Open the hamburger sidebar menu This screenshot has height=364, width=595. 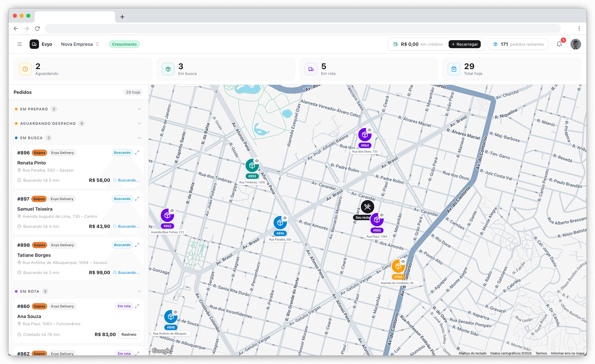[x=20, y=44]
